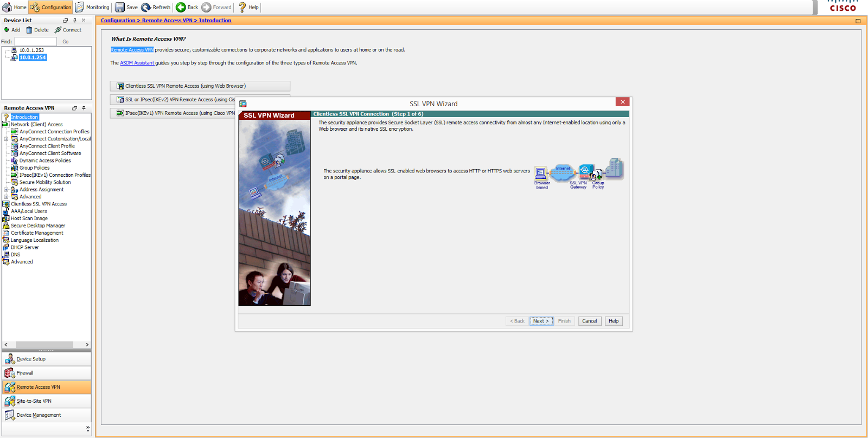Pin the Device List panel

(75, 21)
